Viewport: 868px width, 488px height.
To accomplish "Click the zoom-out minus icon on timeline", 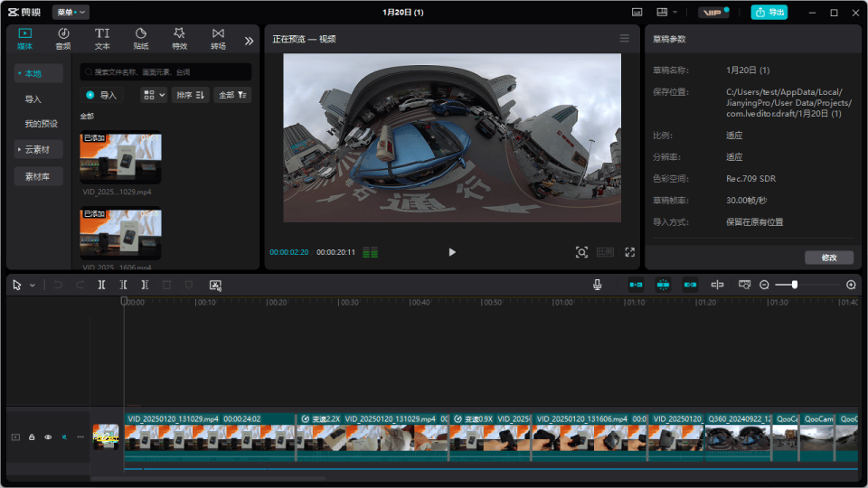I will tap(764, 285).
